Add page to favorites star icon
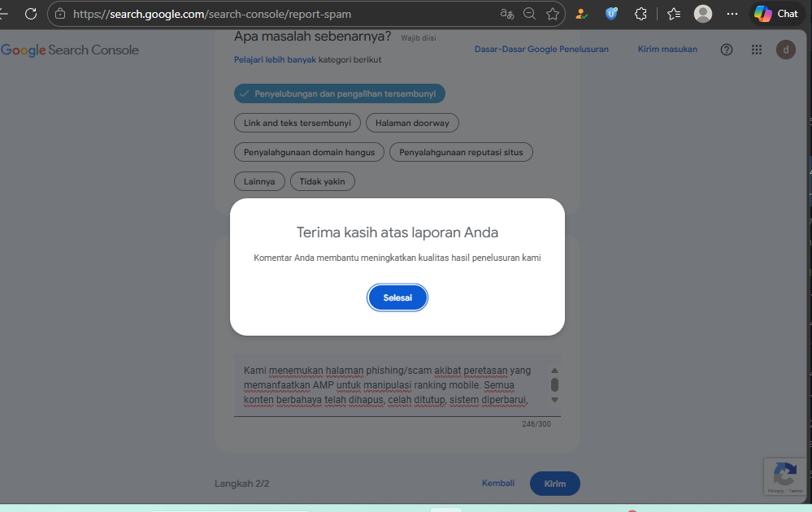Viewport: 812px width, 512px height. pyautogui.click(x=553, y=14)
